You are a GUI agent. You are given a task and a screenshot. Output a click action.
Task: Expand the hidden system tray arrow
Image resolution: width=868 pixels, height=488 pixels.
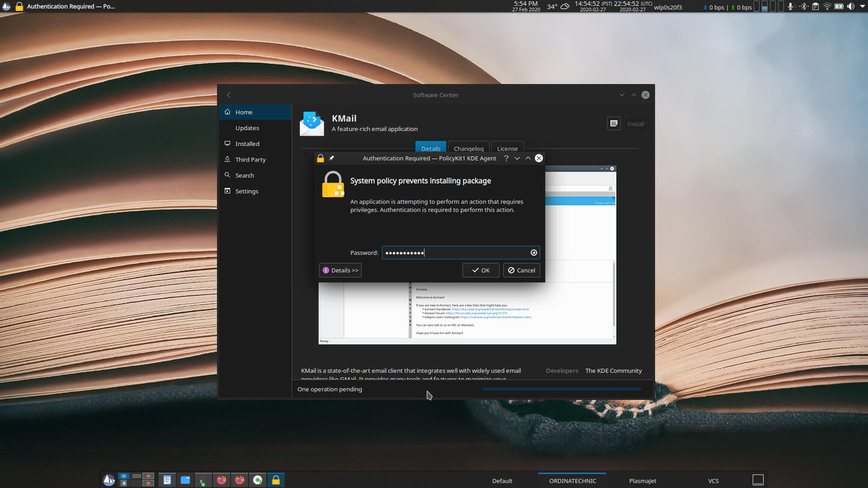pos(862,7)
